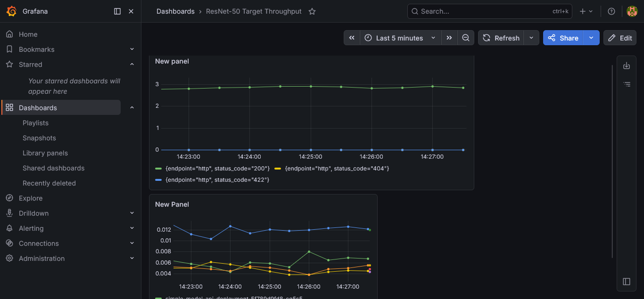
Task: Toggle the dock menu icon
Action: [117, 11]
